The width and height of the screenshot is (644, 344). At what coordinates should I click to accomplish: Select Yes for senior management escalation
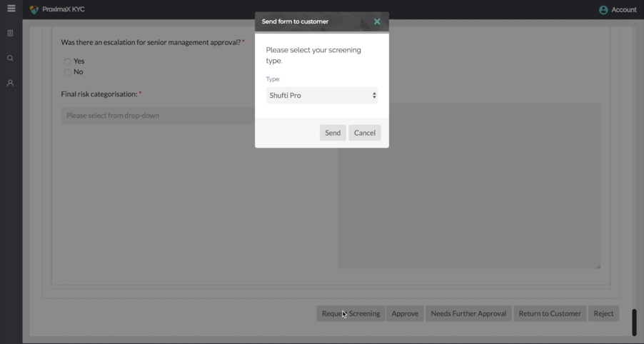click(x=68, y=61)
